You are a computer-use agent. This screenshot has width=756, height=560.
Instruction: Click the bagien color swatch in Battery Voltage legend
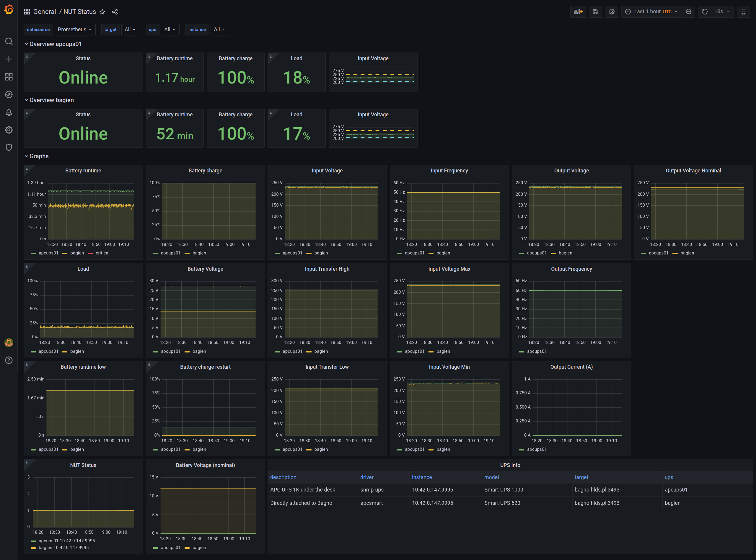pos(187,352)
